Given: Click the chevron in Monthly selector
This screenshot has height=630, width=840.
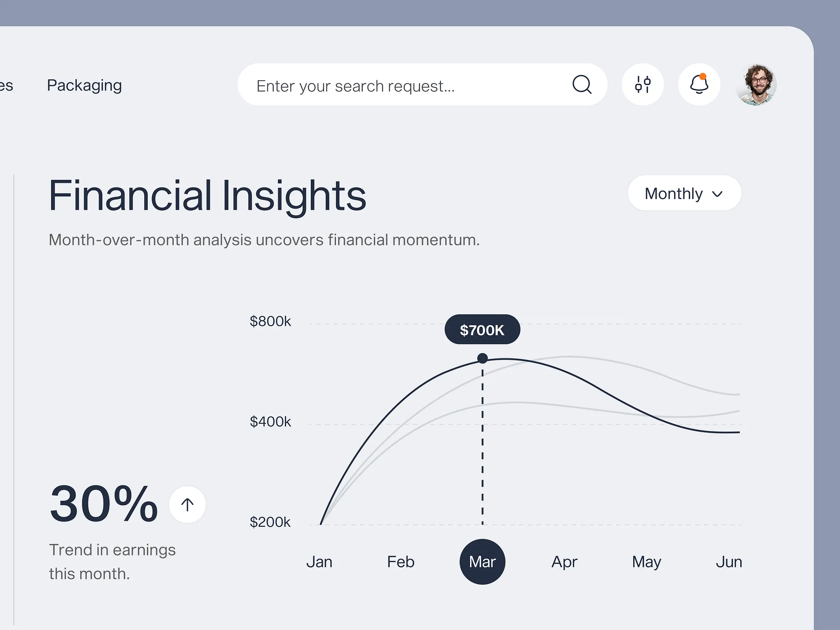Looking at the screenshot, I should (x=717, y=194).
